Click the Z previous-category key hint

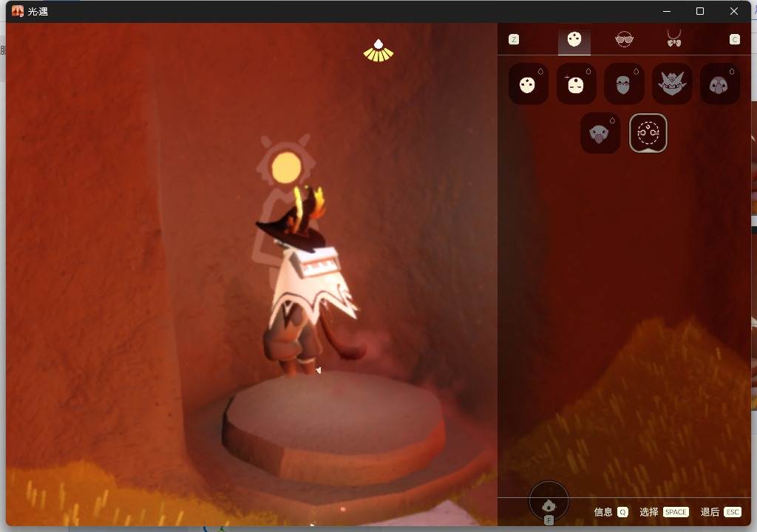[514, 40]
